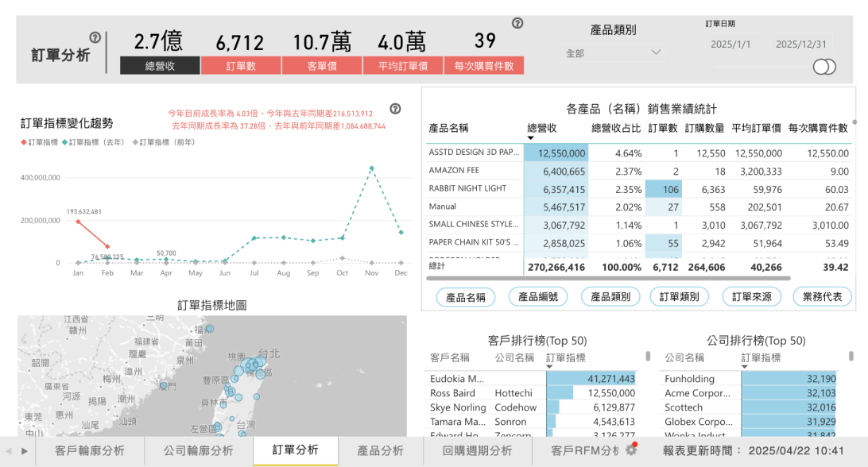
Task: Select the PAPER CHAIN KIT 50'S product row
Action: [638, 243]
